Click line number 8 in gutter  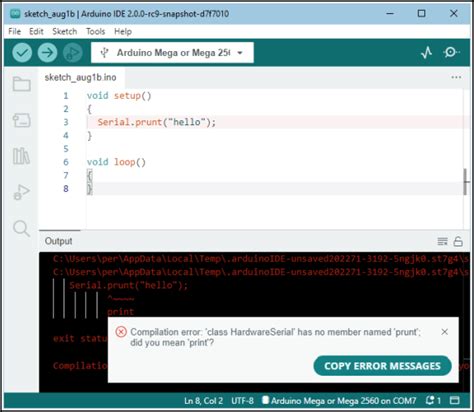(x=66, y=189)
